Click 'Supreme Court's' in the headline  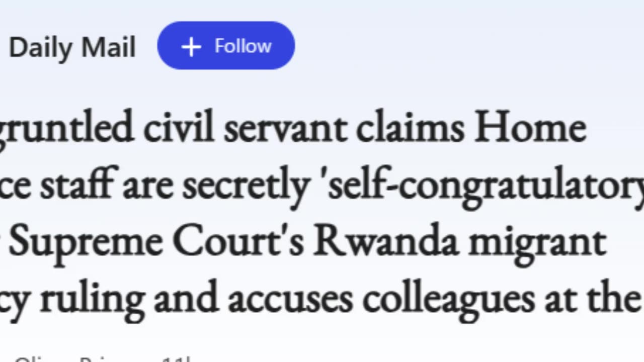tap(156, 242)
